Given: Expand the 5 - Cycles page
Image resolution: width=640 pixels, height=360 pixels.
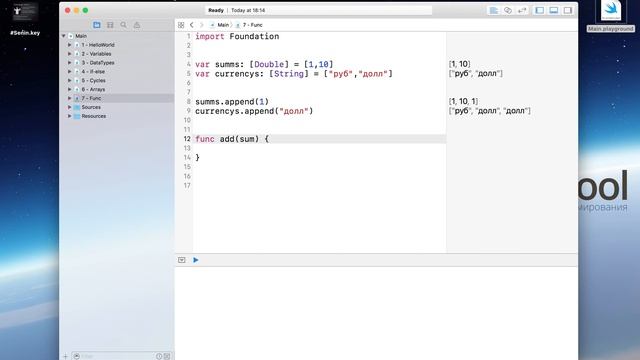Looking at the screenshot, I should (70, 80).
